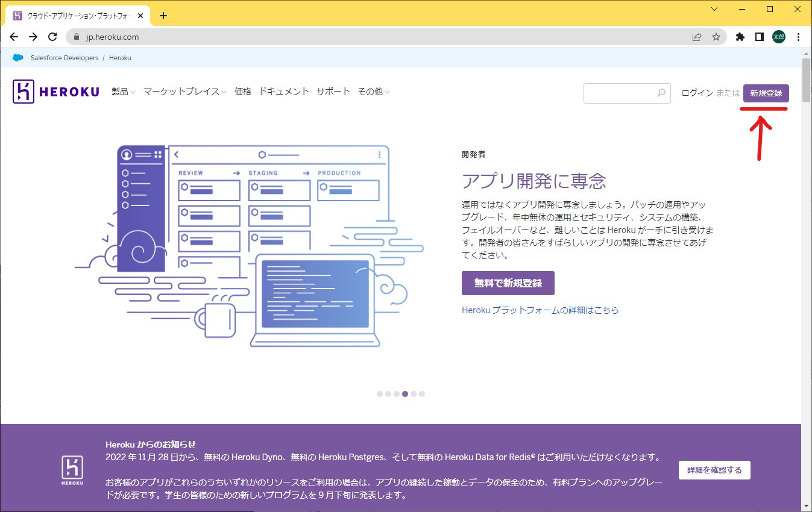812x512 pixels.
Task: Click the アプリ開発に専念 heading
Action: (534, 181)
